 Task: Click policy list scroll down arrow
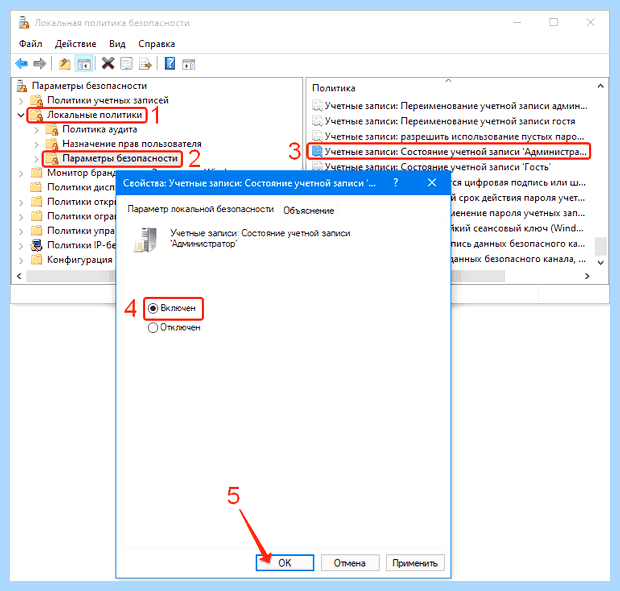[x=601, y=263]
